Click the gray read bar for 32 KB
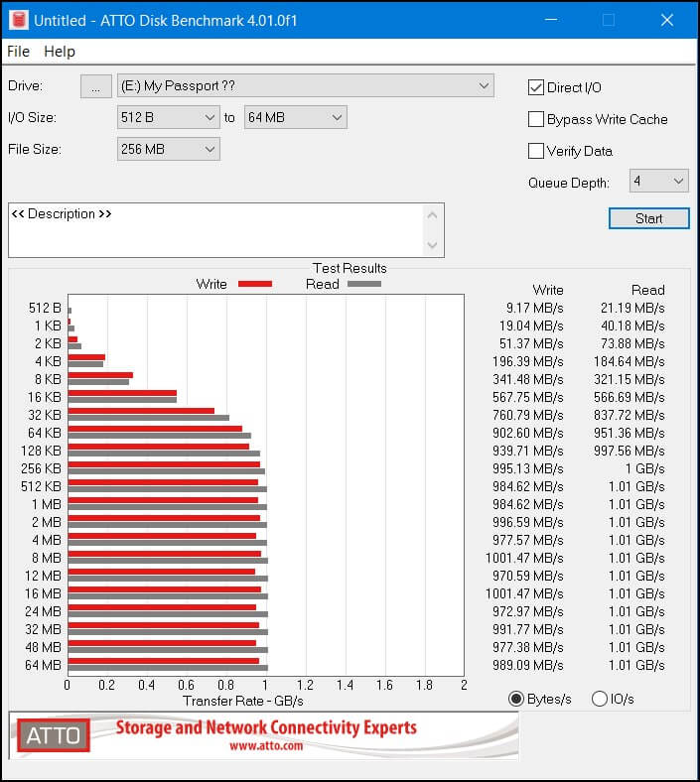The height and width of the screenshot is (782, 700). (149, 418)
